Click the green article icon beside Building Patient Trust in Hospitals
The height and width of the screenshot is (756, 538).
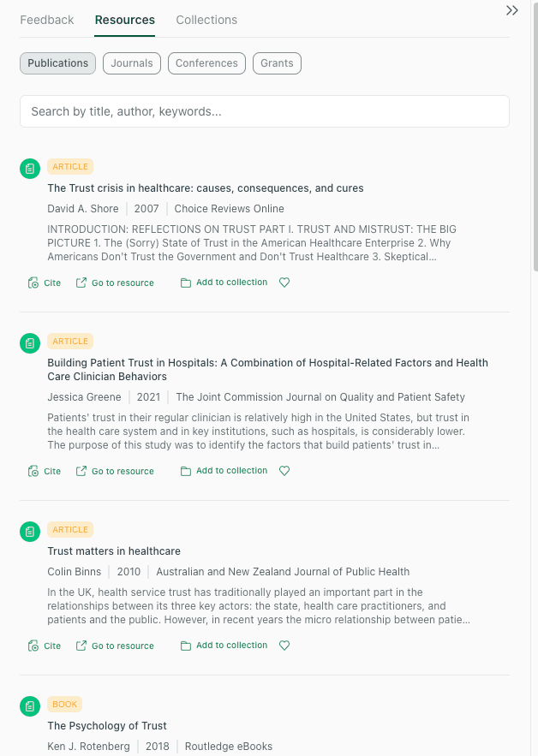tap(30, 342)
